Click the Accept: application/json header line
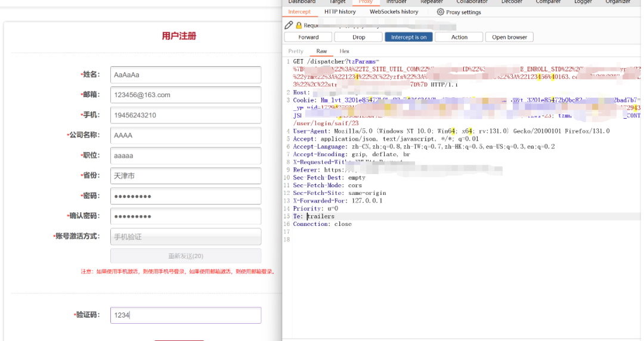This screenshot has width=644, height=341. tap(386, 139)
